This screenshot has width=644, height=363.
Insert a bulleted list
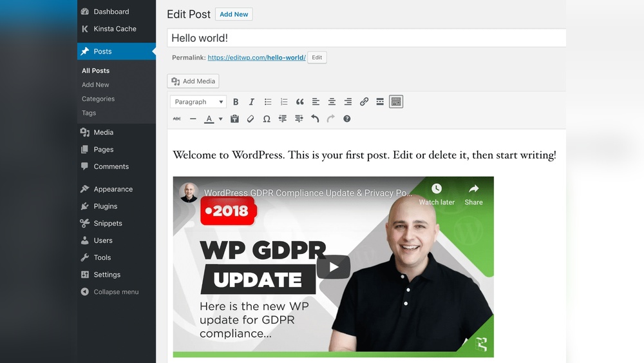click(268, 101)
